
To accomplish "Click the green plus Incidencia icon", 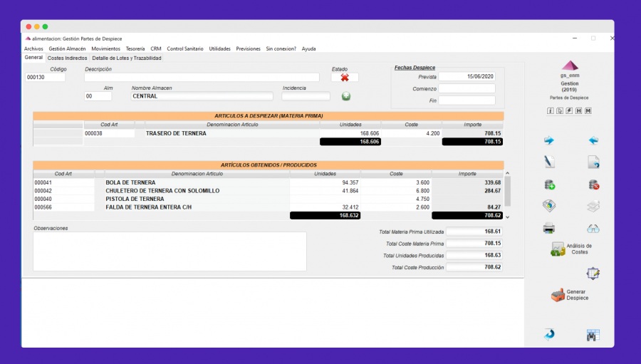I will tap(346, 96).
